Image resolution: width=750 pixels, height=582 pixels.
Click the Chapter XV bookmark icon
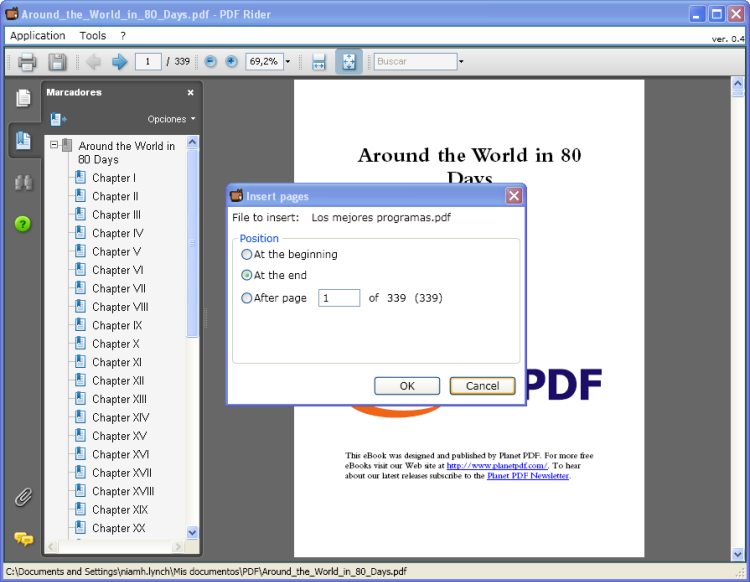[81, 436]
